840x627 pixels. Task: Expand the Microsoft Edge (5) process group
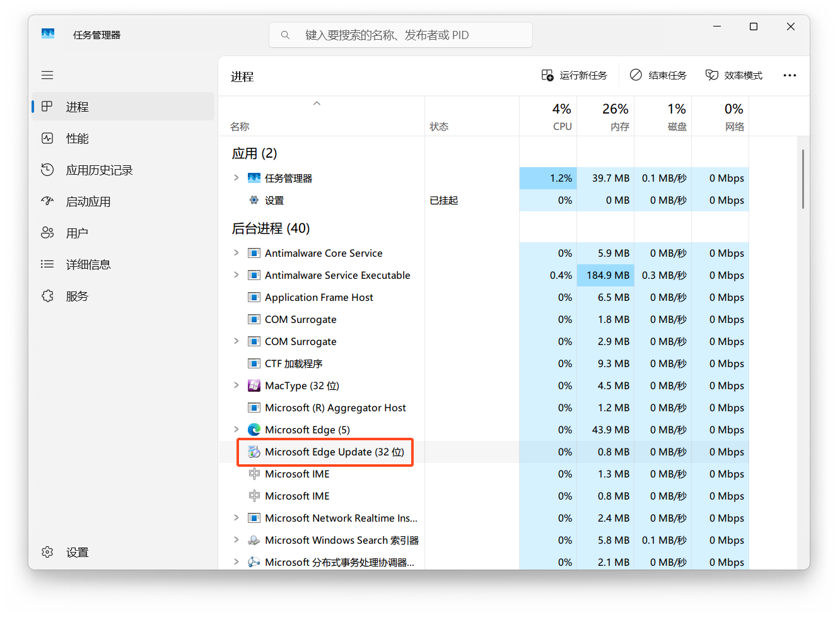[236, 430]
